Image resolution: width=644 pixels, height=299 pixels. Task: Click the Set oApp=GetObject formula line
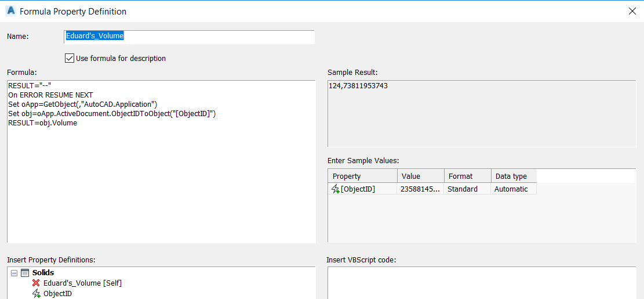pos(82,104)
